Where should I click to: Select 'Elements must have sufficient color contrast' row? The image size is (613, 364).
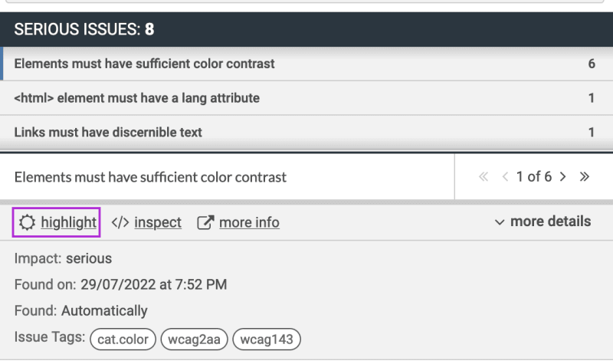click(x=306, y=64)
